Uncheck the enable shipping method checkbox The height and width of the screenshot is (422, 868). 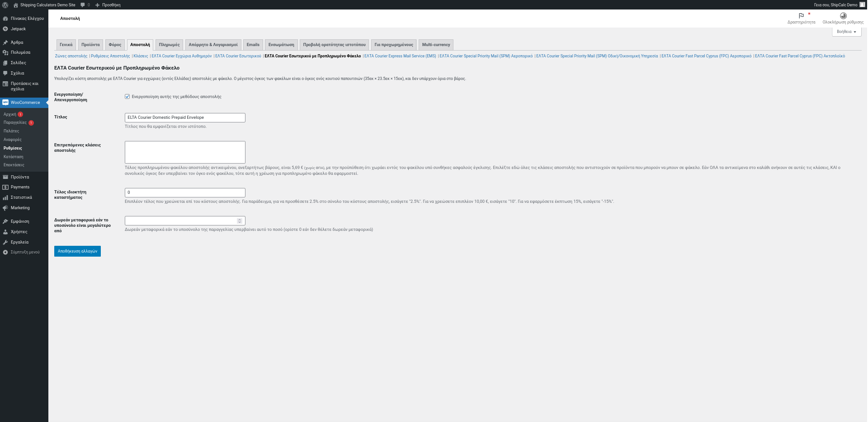click(127, 97)
